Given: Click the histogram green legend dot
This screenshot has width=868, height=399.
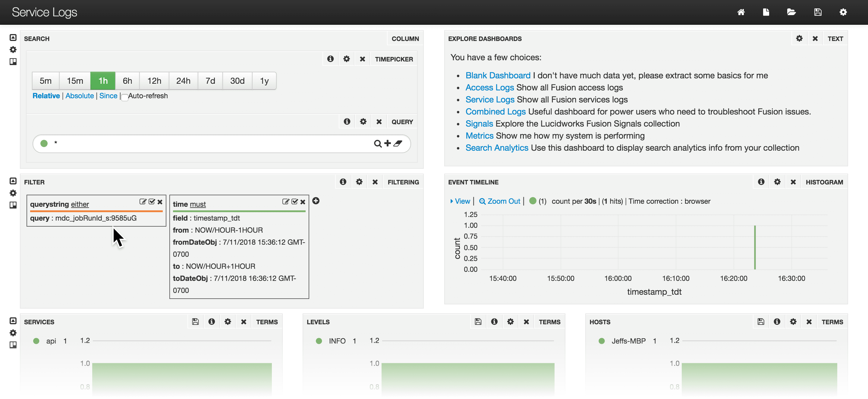Looking at the screenshot, I should click(533, 201).
